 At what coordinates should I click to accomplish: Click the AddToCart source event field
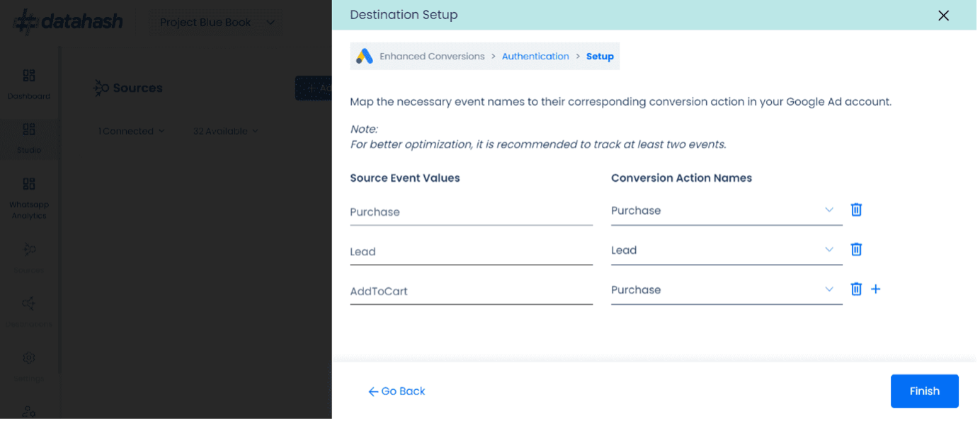(471, 292)
